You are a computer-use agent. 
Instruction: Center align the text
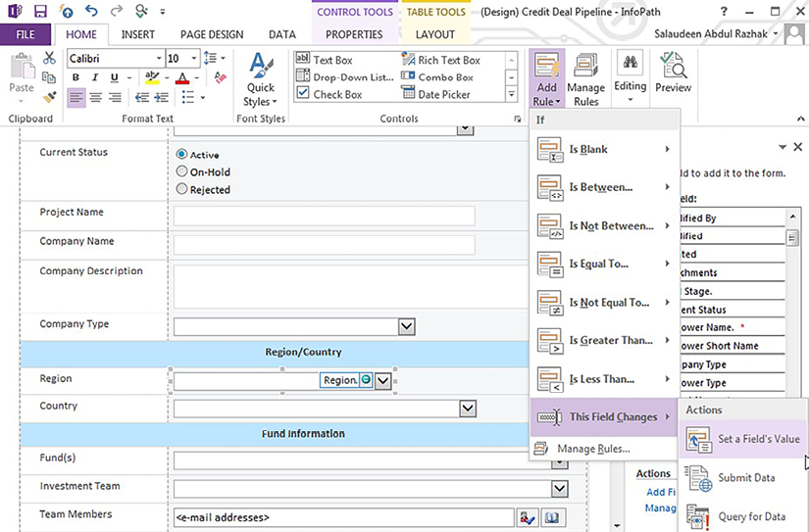(95, 97)
